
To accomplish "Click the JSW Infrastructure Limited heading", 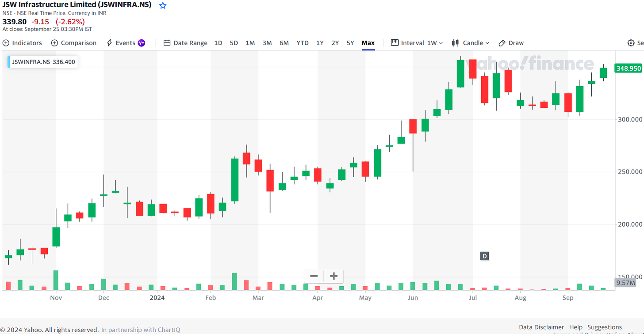I will [77, 5].
